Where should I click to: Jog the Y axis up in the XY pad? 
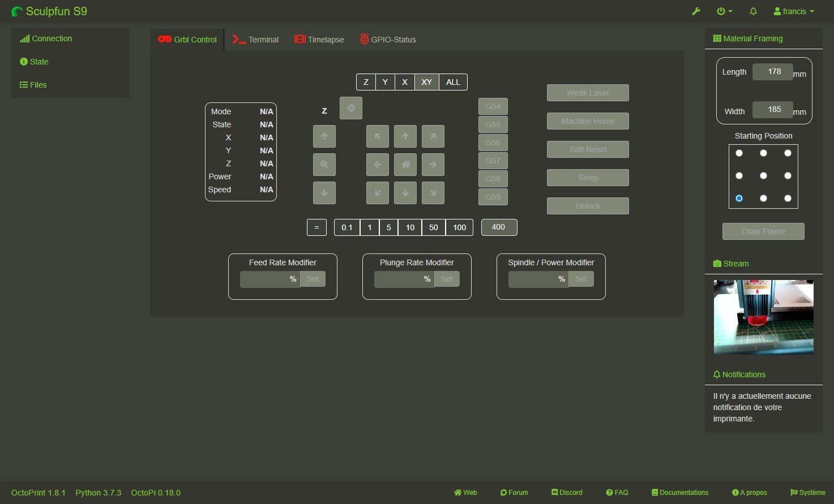405,136
